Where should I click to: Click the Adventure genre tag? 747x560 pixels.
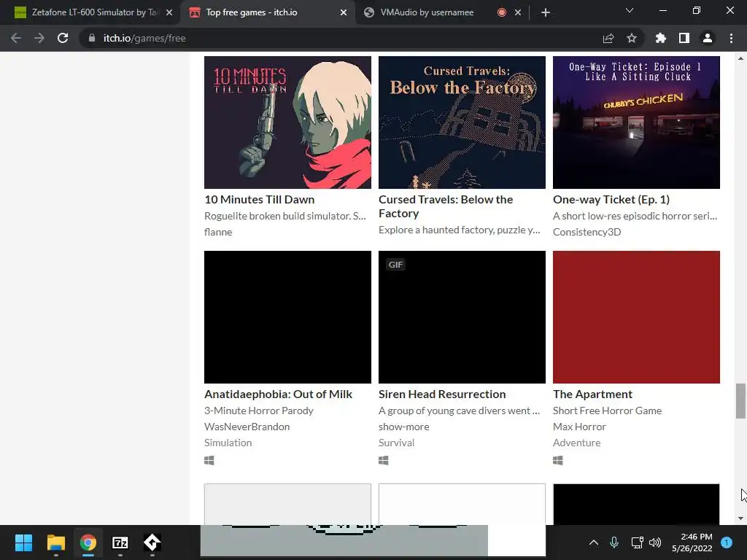[x=576, y=443]
